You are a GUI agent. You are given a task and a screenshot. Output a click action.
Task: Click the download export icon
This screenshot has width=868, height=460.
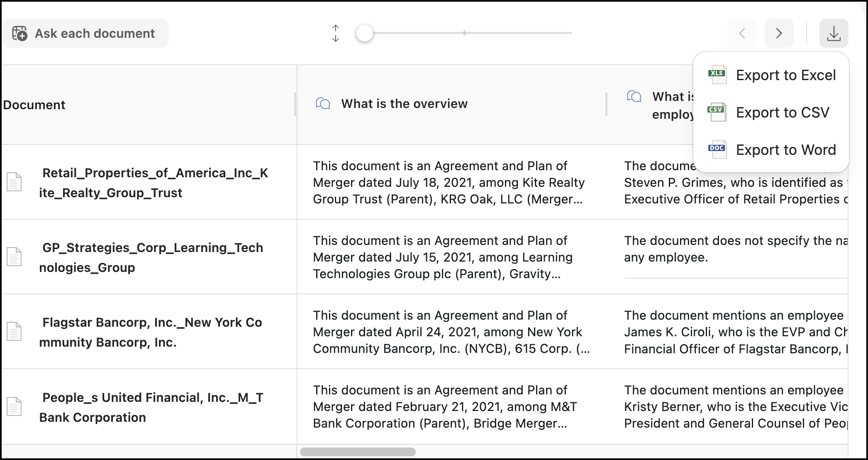[834, 33]
